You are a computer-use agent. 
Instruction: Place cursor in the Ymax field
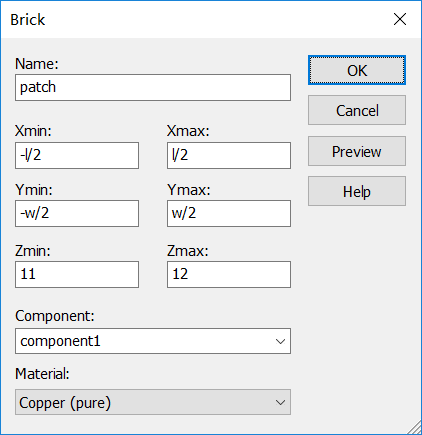pyautogui.click(x=229, y=213)
